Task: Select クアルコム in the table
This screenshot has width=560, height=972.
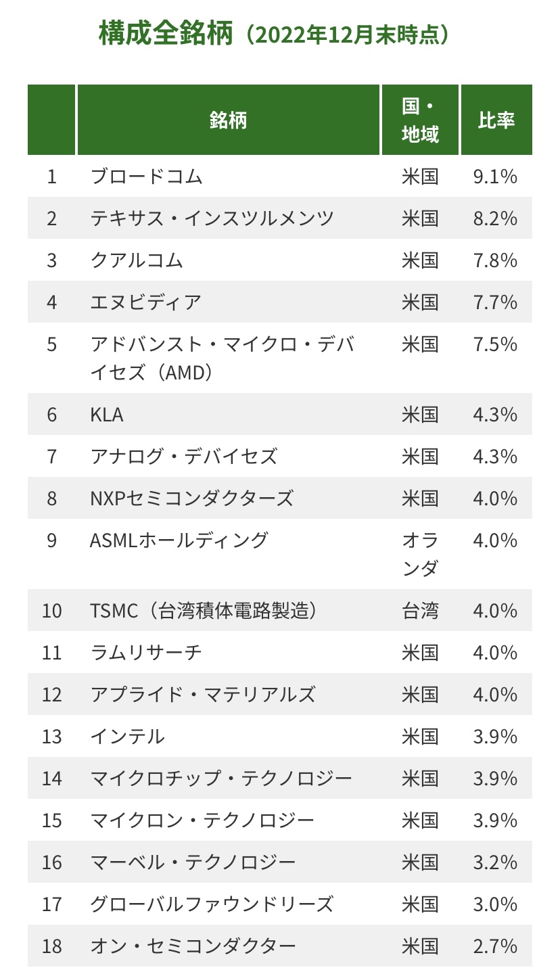Action: (137, 260)
